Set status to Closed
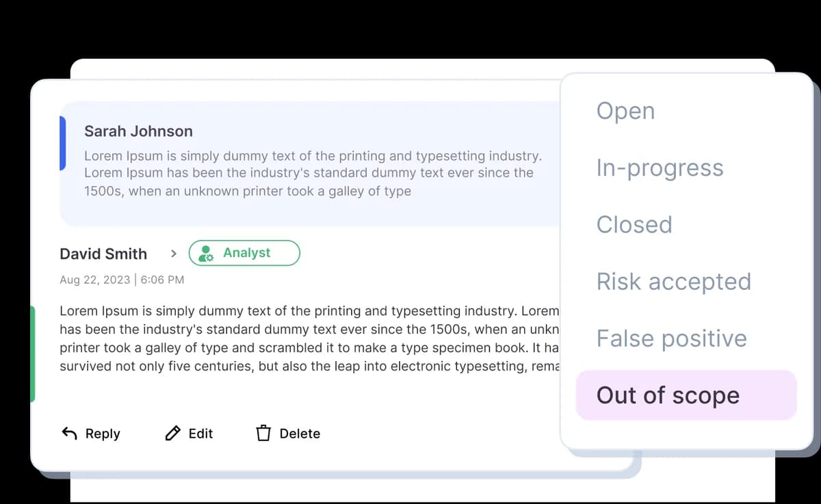Viewport: 821px width, 504px height. tap(634, 224)
